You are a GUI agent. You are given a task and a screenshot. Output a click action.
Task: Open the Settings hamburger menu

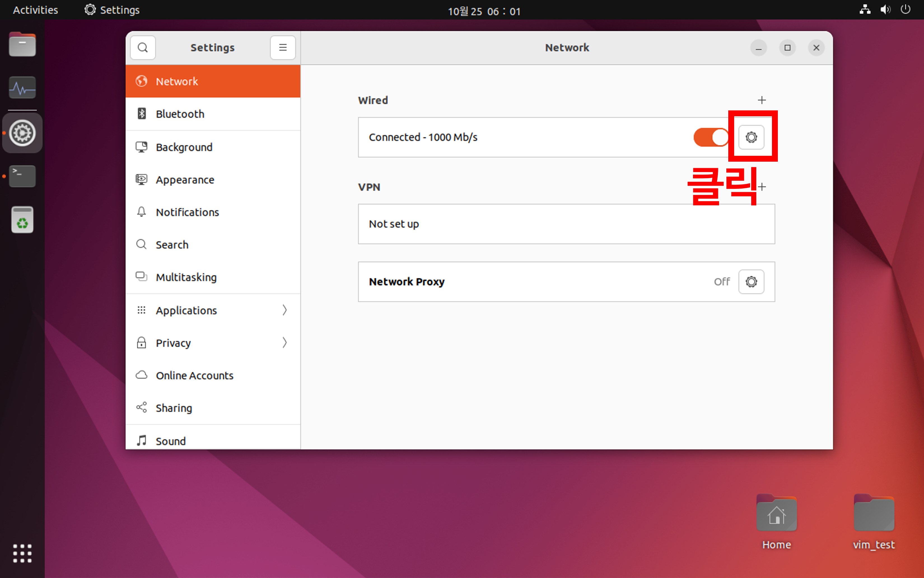(x=283, y=48)
